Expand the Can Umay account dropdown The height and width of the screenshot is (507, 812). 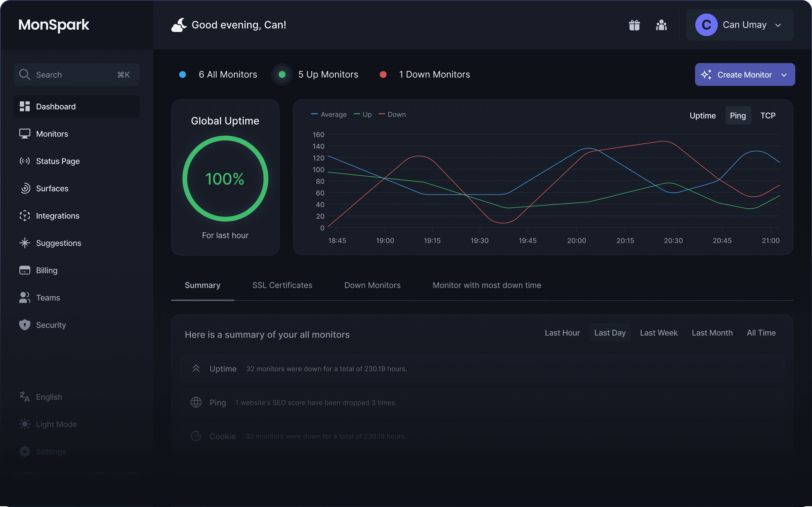(x=778, y=25)
